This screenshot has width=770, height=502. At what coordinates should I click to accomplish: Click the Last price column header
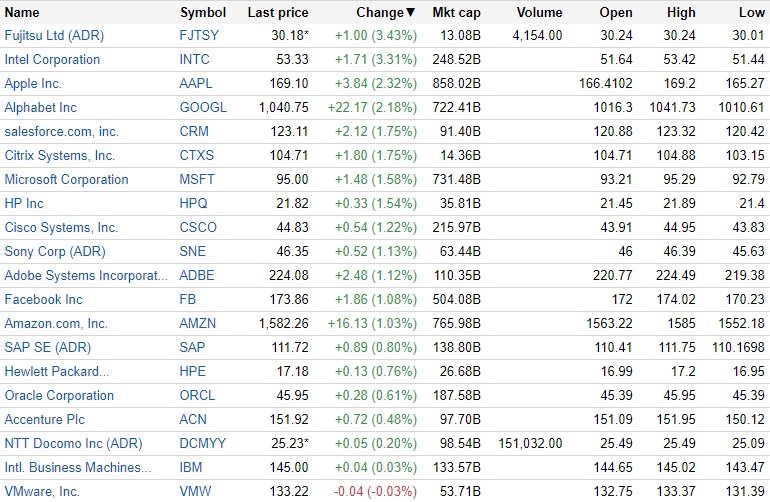coord(278,13)
